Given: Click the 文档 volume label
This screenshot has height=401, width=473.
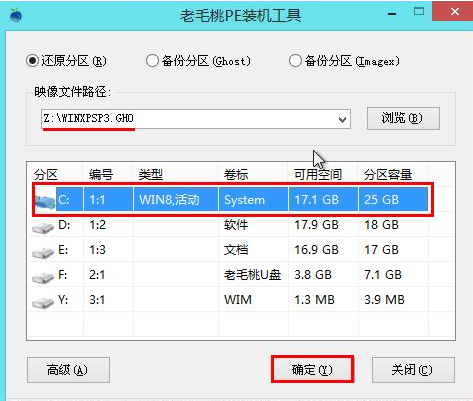Looking at the screenshot, I should click(x=236, y=250).
